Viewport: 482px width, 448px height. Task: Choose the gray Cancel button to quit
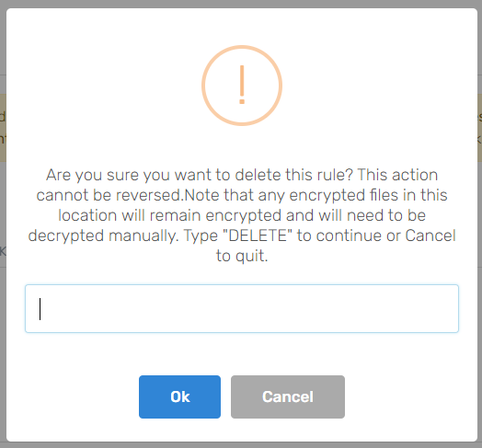(288, 396)
